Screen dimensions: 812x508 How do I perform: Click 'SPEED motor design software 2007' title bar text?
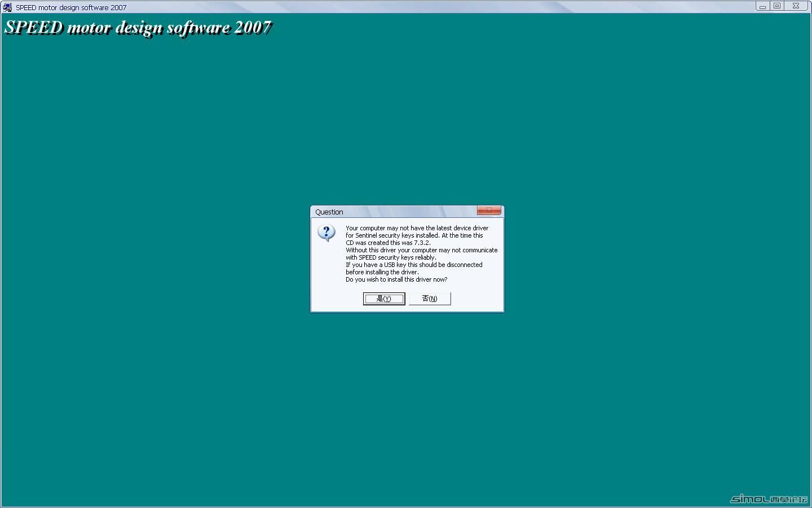coord(71,7)
